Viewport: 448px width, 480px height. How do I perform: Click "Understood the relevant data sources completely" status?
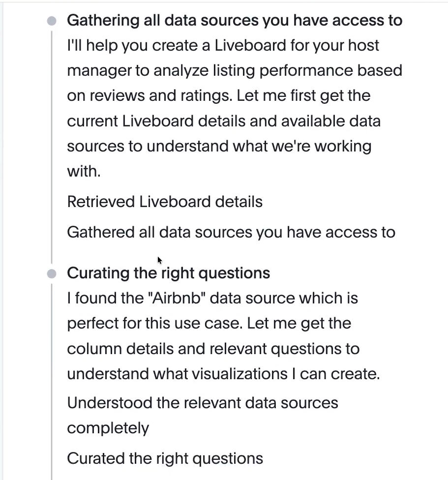coord(202,403)
